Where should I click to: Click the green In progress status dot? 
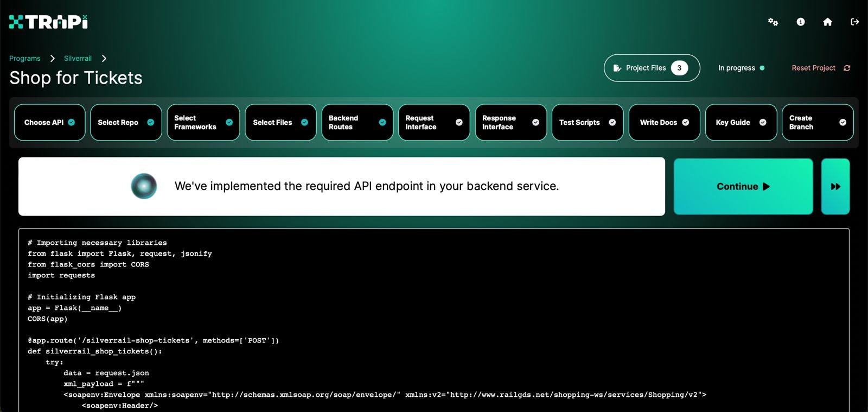click(762, 68)
